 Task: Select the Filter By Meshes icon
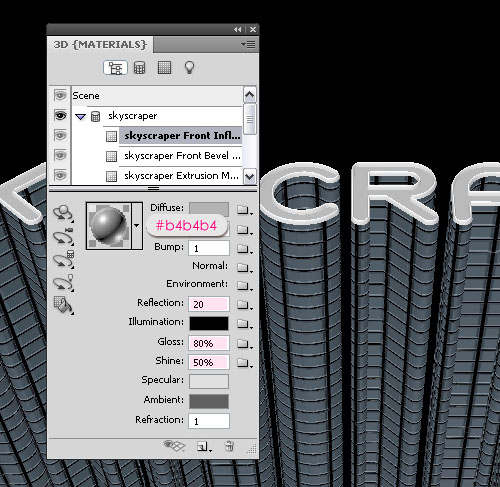point(139,68)
